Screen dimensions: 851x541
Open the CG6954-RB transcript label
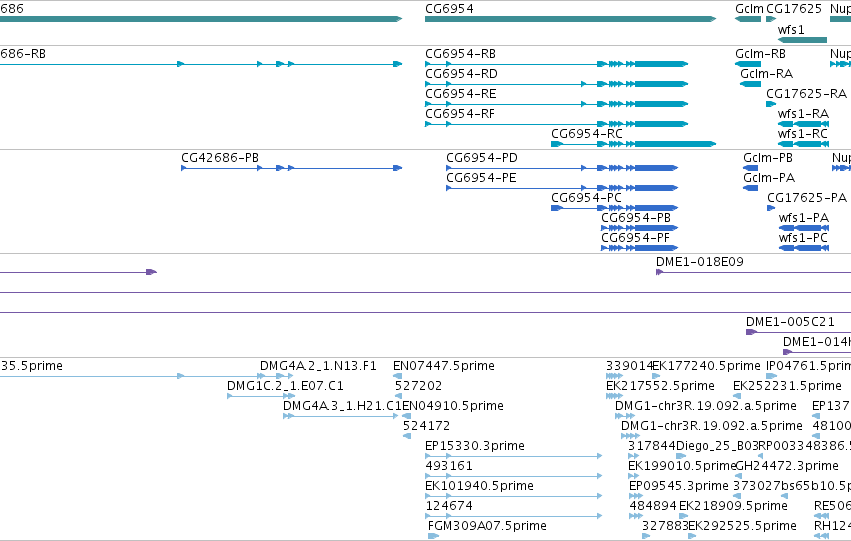[x=460, y=54]
